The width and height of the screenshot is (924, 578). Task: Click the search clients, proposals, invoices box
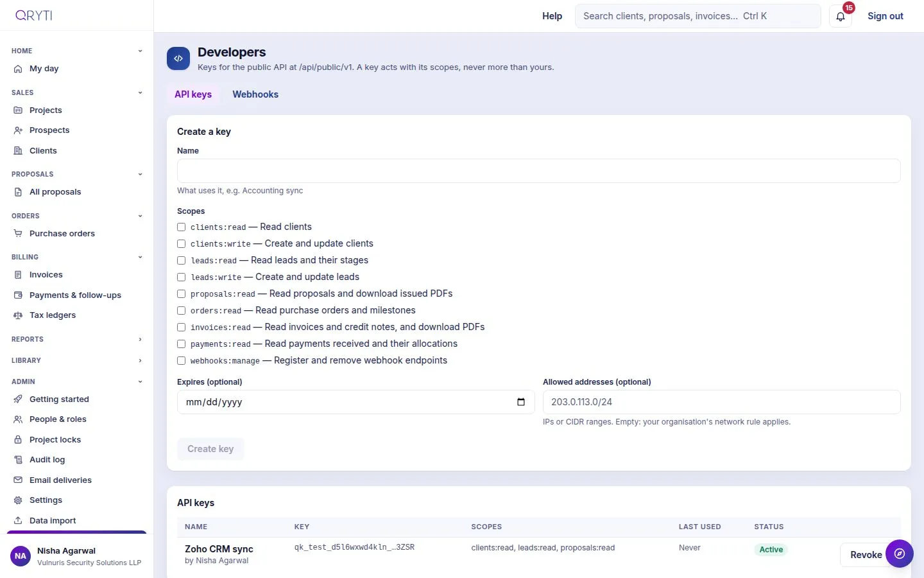698,16
